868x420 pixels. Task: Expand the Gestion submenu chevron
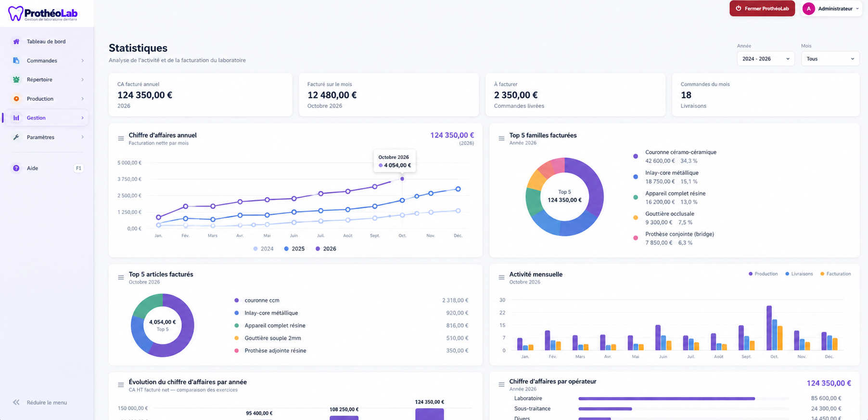(x=83, y=118)
